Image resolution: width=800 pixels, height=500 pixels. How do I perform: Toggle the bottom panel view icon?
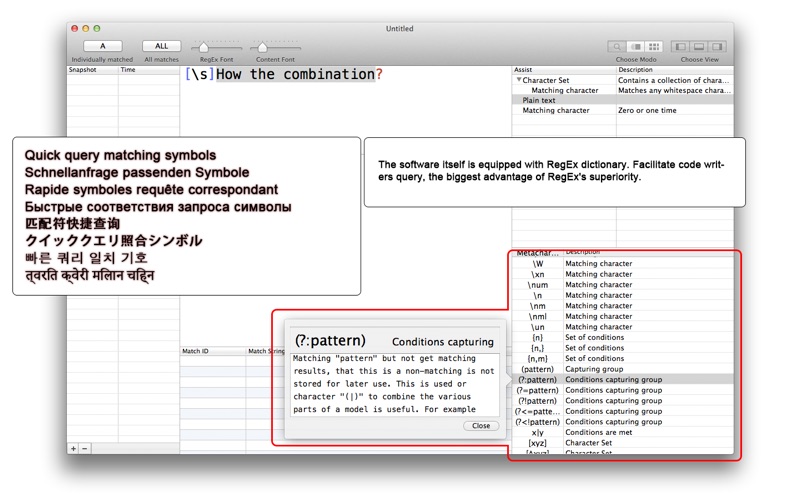[699, 46]
